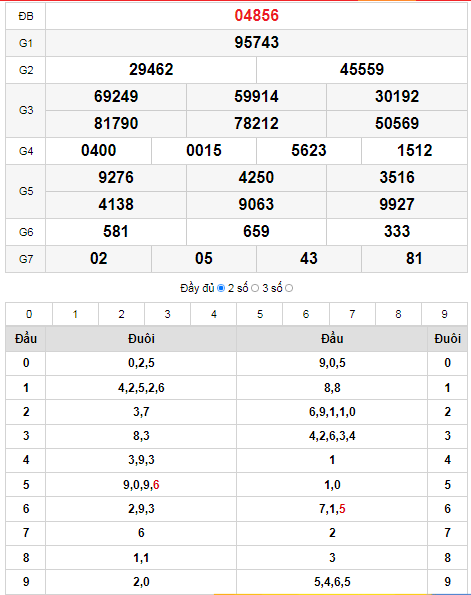Click the head values cell "9,0,5"
Screen dimensions: 471x595
pos(332,363)
